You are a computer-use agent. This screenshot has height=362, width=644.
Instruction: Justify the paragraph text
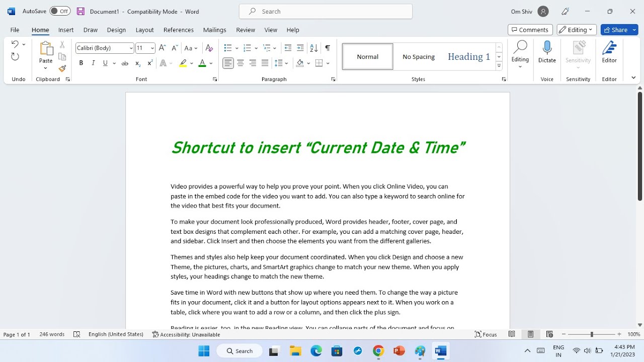[265, 63]
